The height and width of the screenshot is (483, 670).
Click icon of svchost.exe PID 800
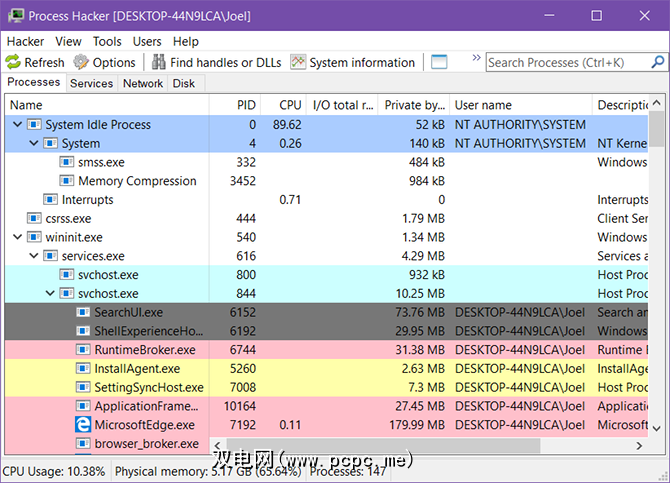(x=67, y=274)
